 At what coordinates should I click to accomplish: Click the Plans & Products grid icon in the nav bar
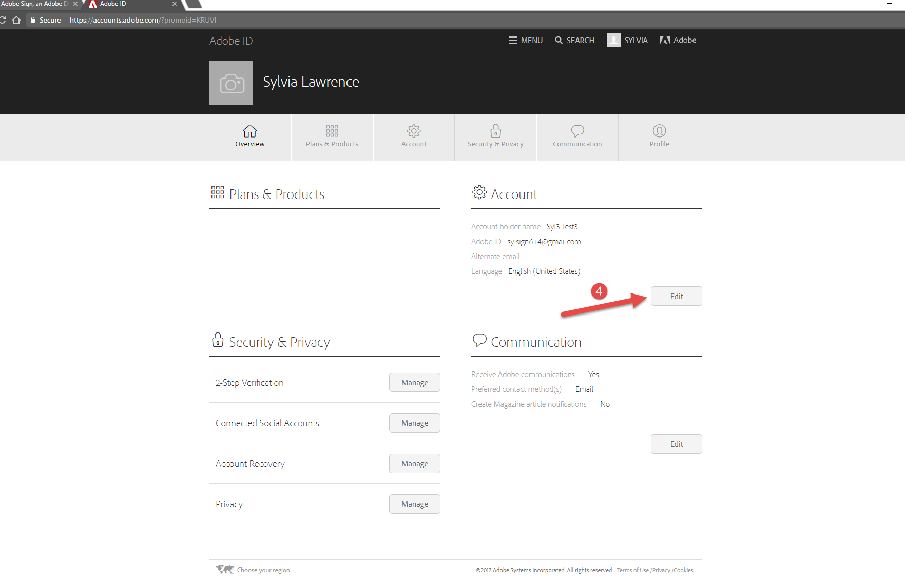[332, 131]
